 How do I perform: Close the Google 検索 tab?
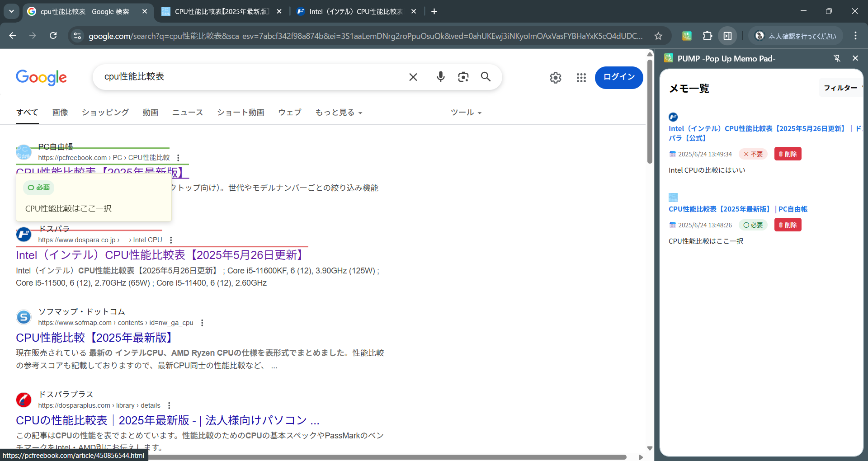tap(145, 11)
